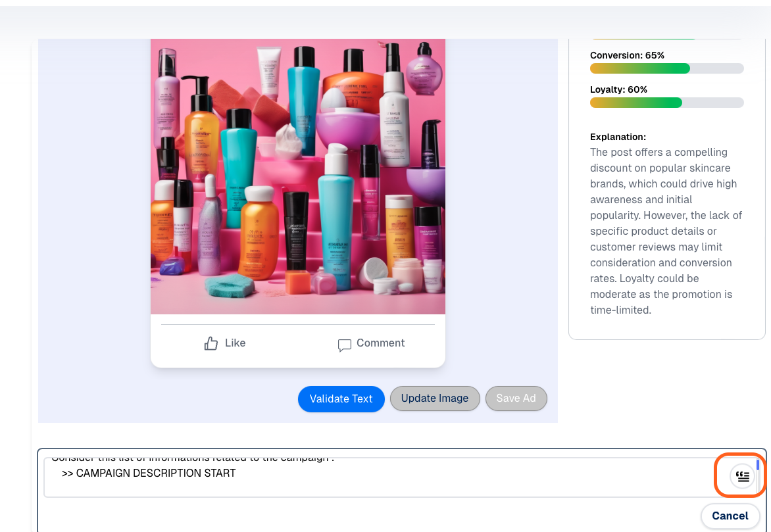771x532 pixels.
Task: Click the Validate Text button
Action: (341, 399)
